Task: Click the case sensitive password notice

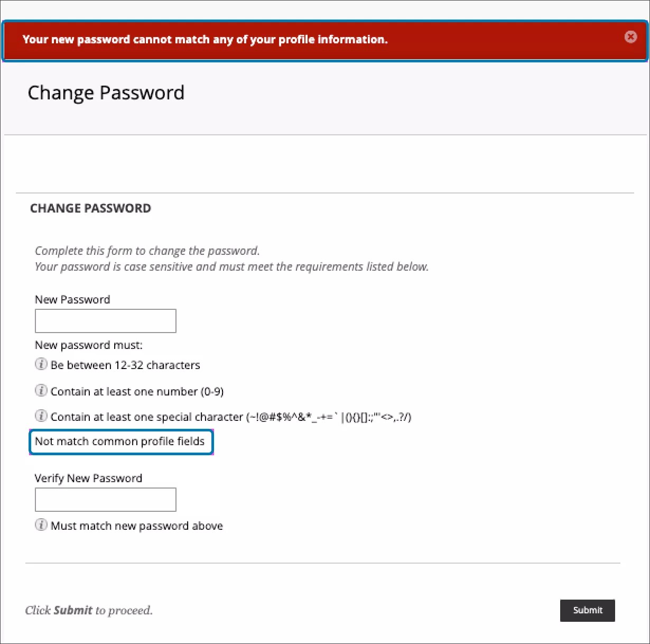Action: [x=231, y=266]
